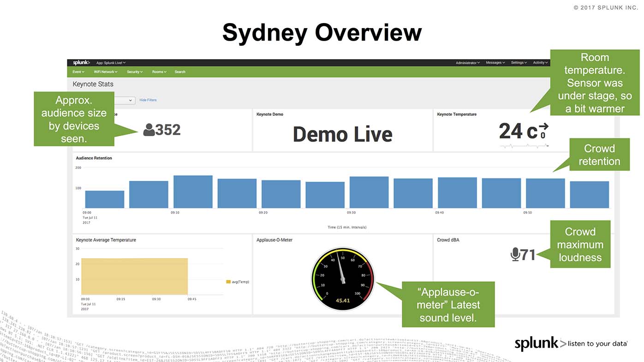644x362 pixels.
Task: Click the Keynote Stats dashboard title
Action: click(93, 84)
